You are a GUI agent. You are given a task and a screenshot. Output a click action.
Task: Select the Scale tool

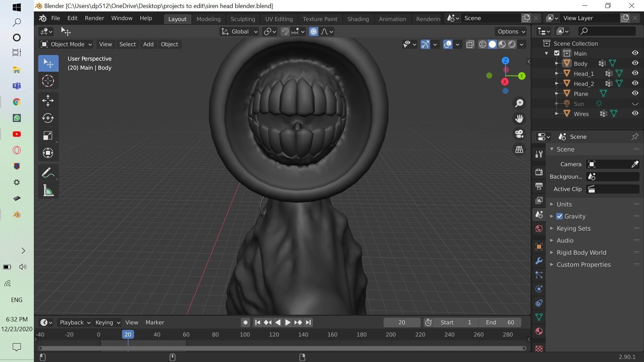pos(48,135)
